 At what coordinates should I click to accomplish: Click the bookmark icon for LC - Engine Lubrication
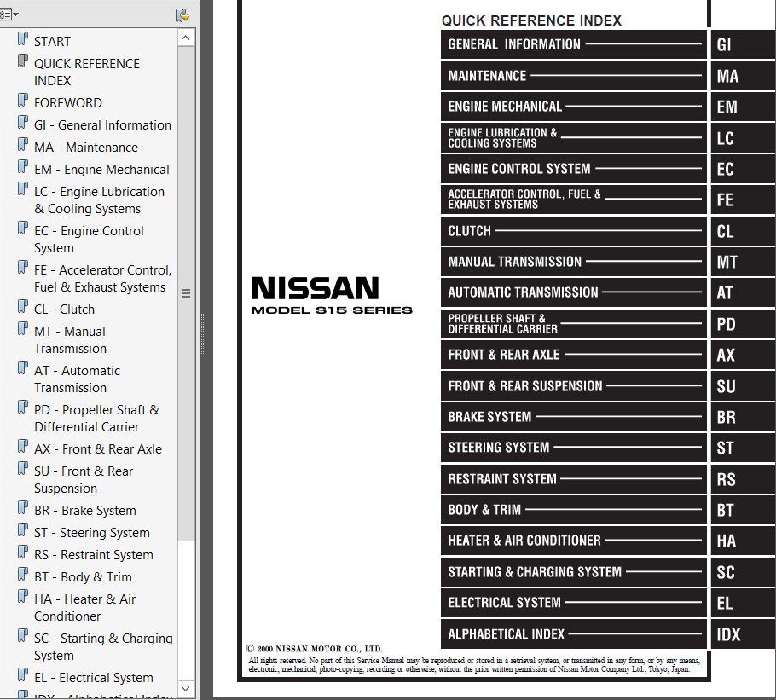pyautogui.click(x=23, y=189)
